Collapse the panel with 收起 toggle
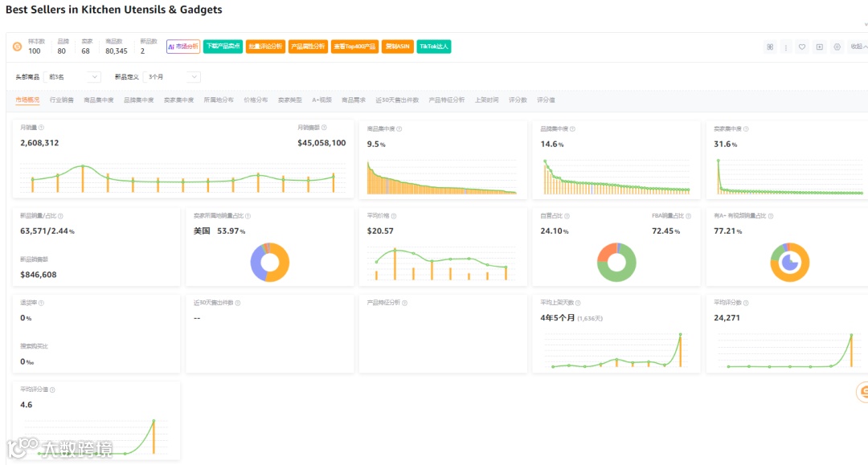This screenshot has width=868, height=465. [x=858, y=47]
